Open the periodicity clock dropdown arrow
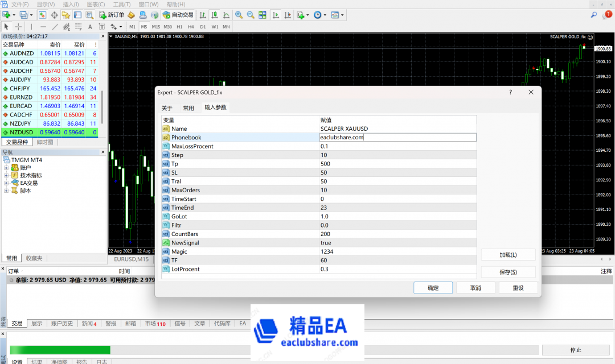 [325, 15]
